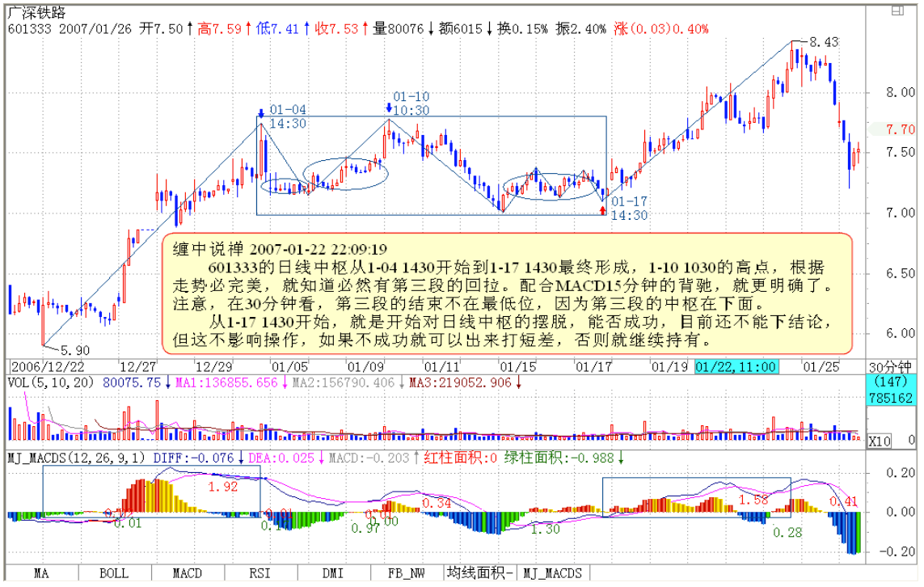The height and width of the screenshot is (587, 924).
Task: Click the 30分钟 period label
Action: point(890,367)
